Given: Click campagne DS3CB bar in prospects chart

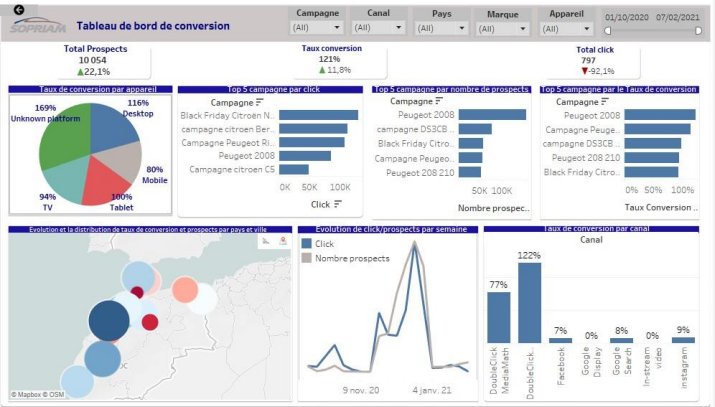Looking at the screenshot, I should tap(475, 129).
